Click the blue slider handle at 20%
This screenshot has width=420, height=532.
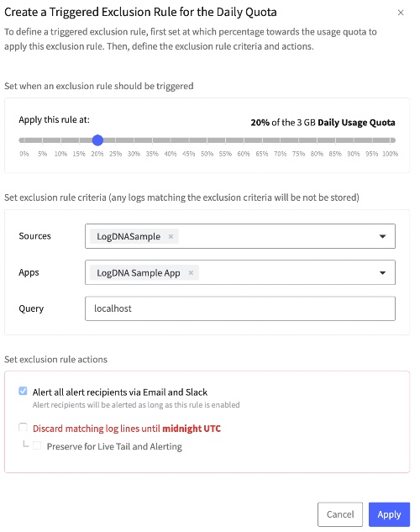pyautogui.click(x=97, y=140)
